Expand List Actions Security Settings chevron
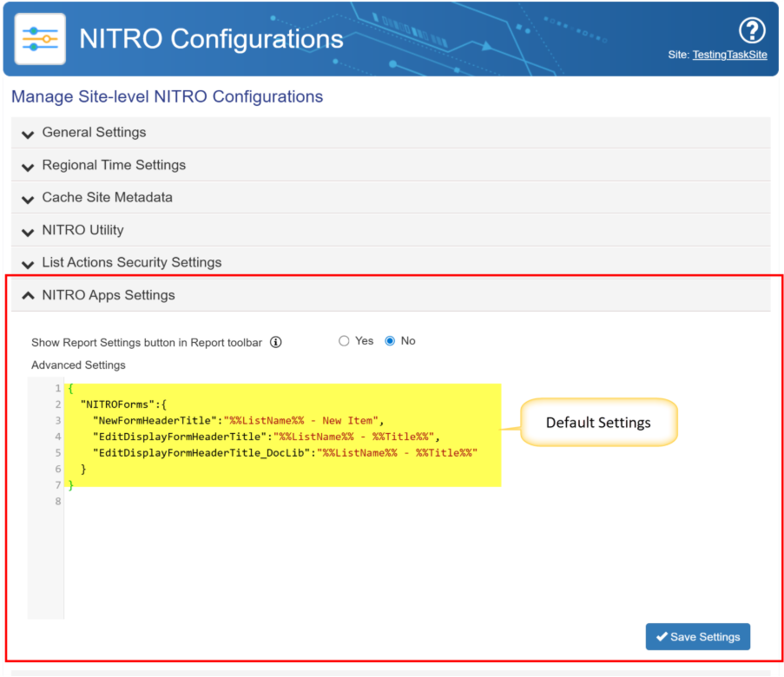 [x=28, y=263]
